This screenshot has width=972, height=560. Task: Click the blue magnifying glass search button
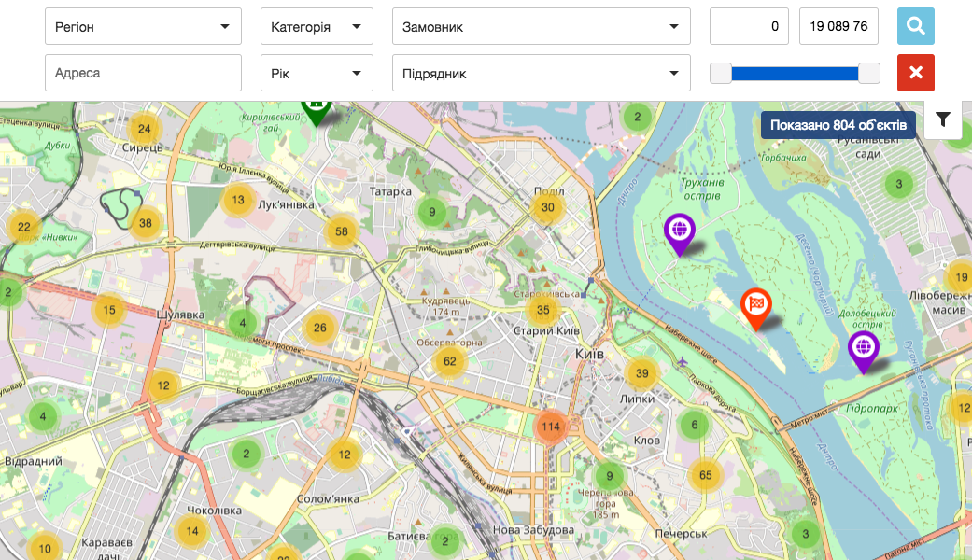(915, 26)
